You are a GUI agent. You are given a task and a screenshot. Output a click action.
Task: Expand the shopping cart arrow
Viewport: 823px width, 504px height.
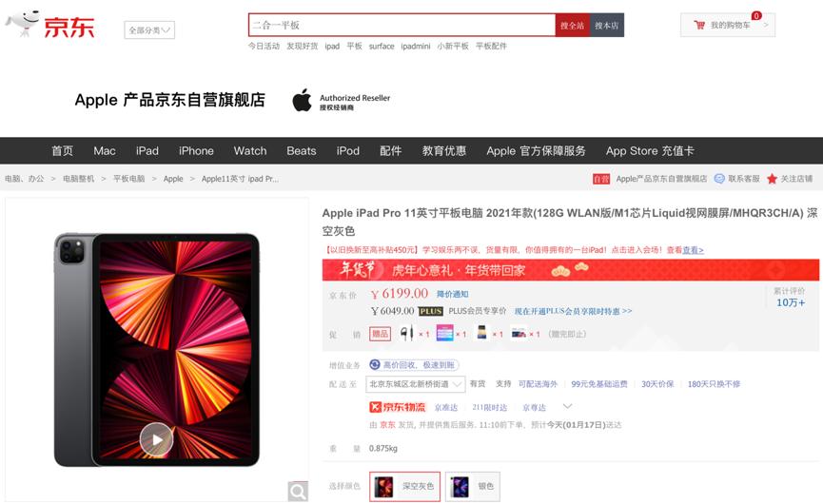click(x=766, y=25)
